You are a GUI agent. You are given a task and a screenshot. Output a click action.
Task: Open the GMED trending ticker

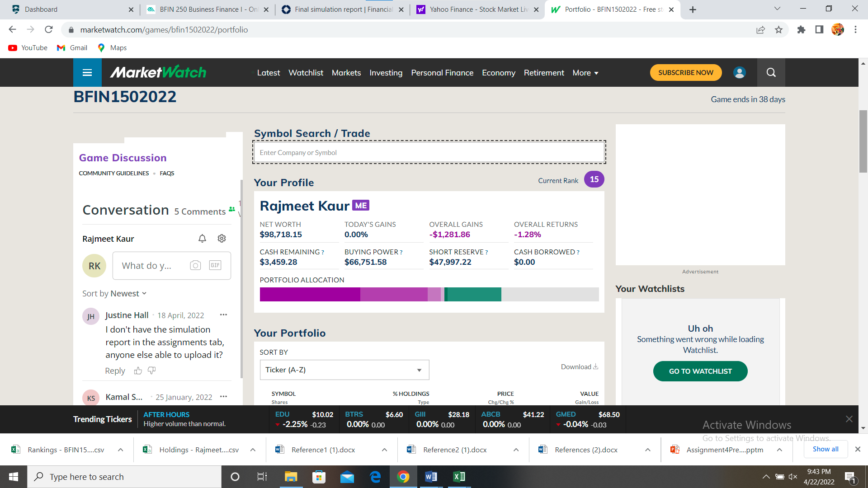(x=588, y=419)
